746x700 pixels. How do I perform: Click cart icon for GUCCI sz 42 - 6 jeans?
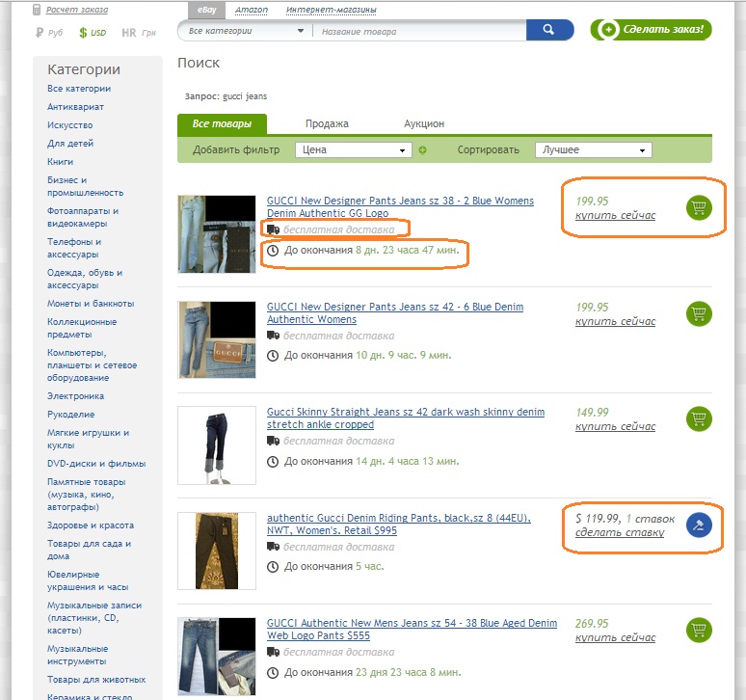(x=698, y=313)
